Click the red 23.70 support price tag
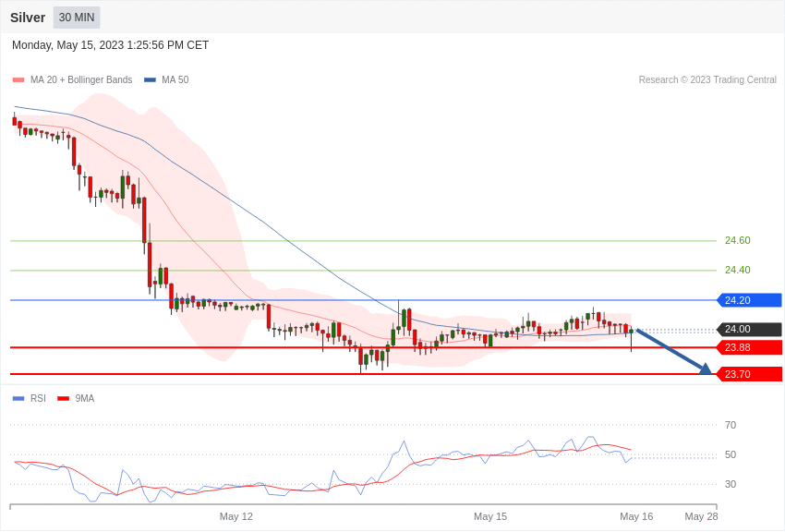 pos(750,374)
